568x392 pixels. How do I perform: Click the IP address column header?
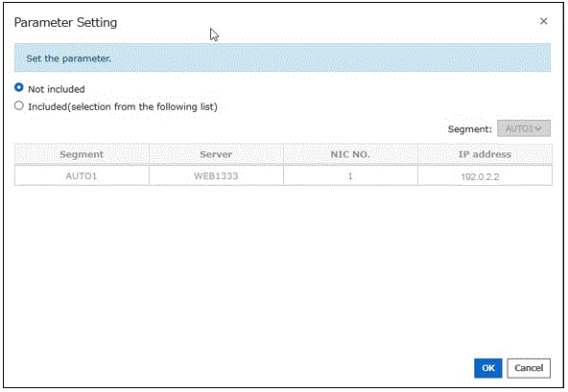pos(485,154)
